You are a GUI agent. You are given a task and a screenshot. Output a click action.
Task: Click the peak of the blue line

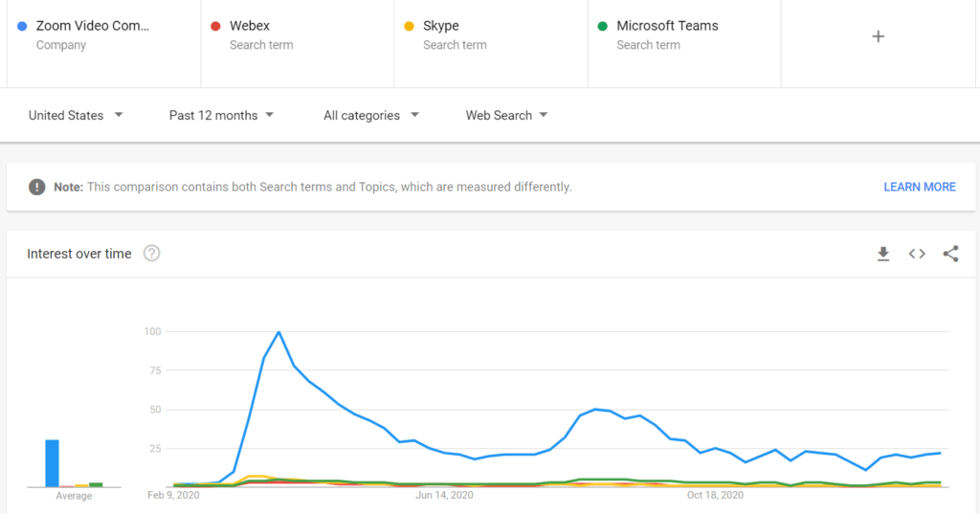point(278,332)
